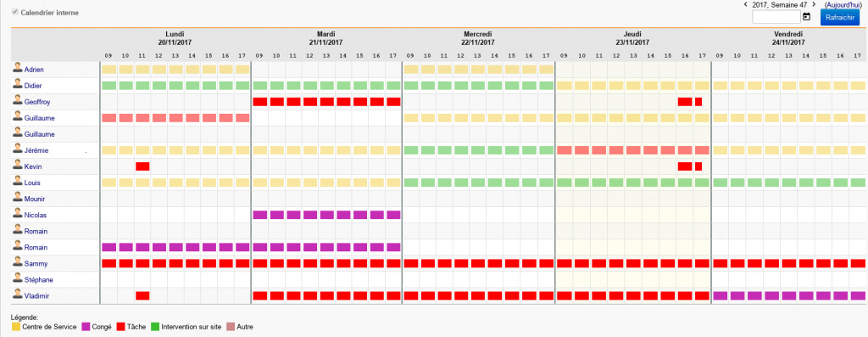868x337 pixels.
Task: Click the person icon next to Sammy
Action: 18,263
